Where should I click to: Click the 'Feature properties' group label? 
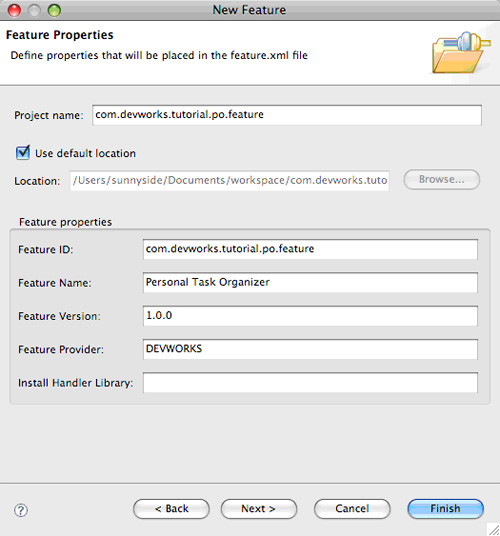pos(65,222)
